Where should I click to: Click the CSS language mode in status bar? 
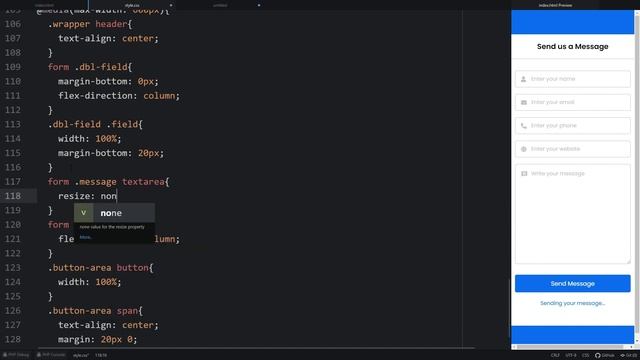[585, 355]
